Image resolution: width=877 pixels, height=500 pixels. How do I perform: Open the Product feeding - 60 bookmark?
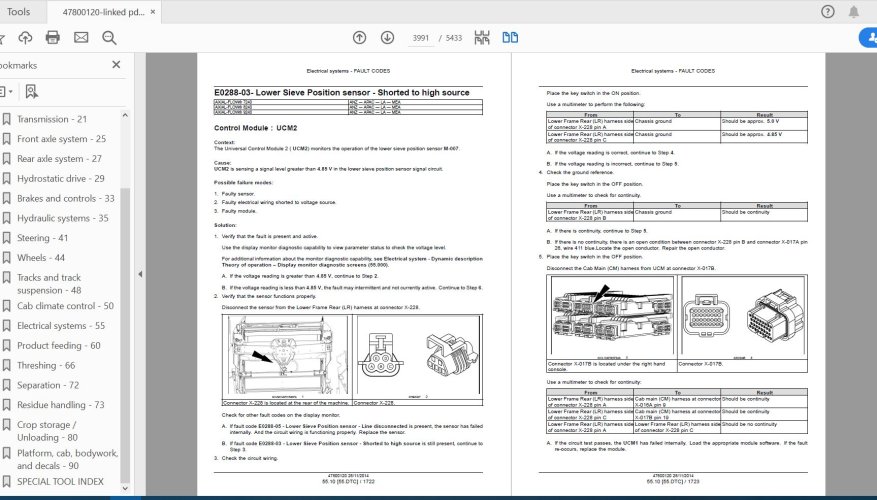(x=59, y=346)
